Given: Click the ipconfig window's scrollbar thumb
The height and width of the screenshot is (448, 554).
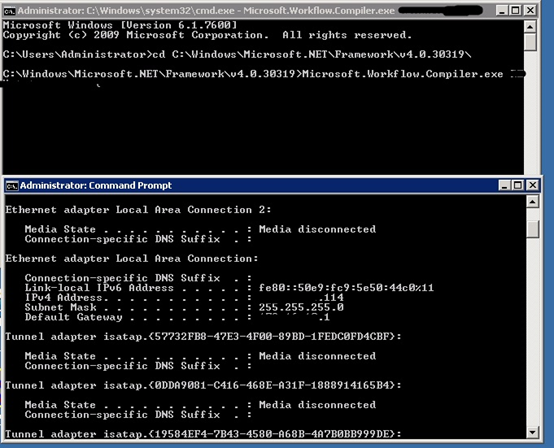Looking at the screenshot, I should click(x=532, y=229).
